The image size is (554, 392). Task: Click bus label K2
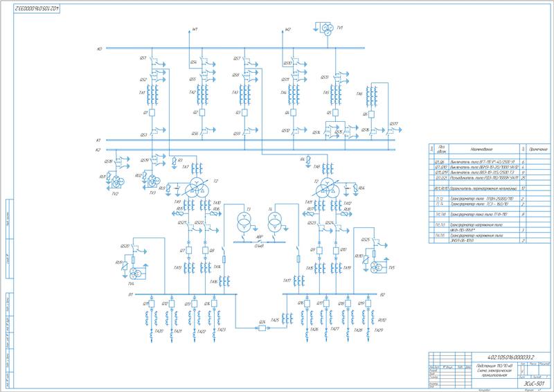(98, 150)
